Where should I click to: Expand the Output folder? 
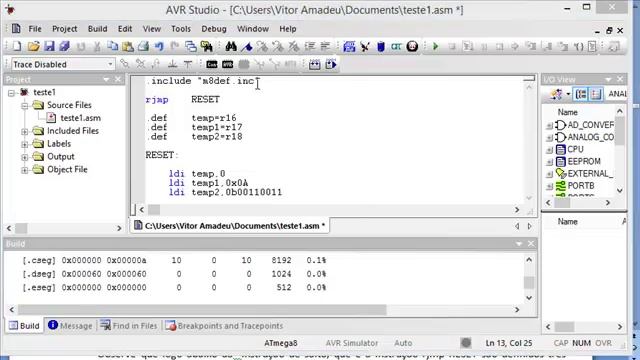coord(24,157)
